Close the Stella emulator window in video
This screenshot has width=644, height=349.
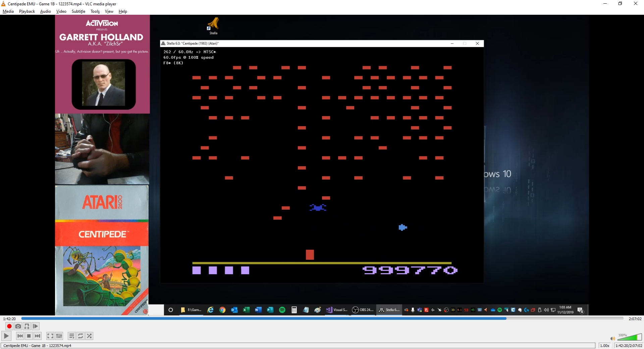(477, 43)
